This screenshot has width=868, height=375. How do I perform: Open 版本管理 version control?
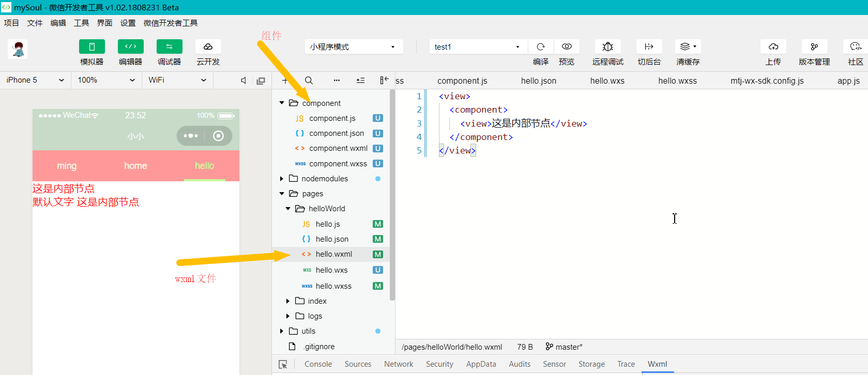pyautogui.click(x=815, y=46)
